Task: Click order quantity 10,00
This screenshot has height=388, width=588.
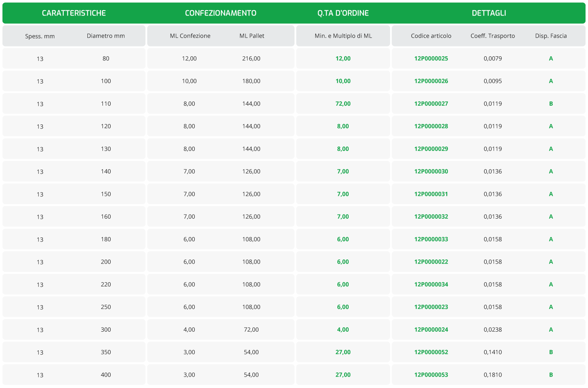Action: (x=343, y=81)
